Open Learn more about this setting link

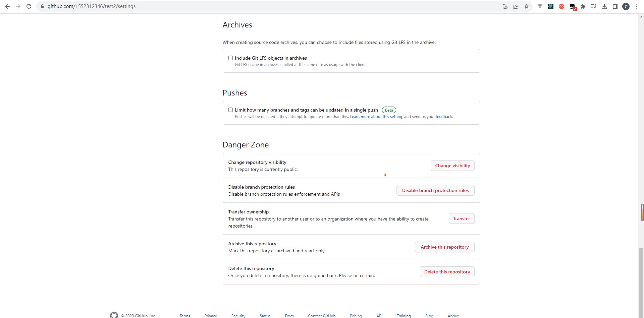click(x=376, y=117)
